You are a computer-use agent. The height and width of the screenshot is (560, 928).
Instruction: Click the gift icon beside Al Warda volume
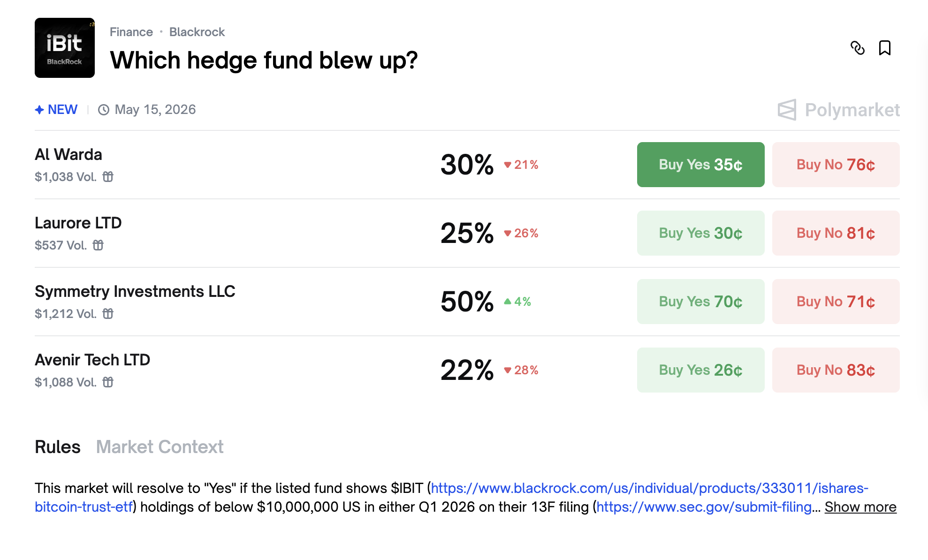point(108,177)
